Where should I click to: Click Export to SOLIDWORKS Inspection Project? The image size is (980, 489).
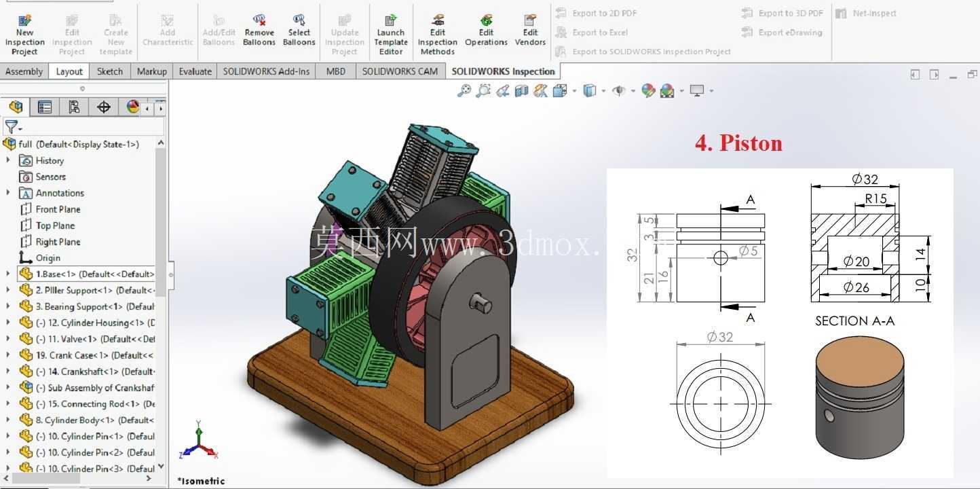[x=643, y=51]
